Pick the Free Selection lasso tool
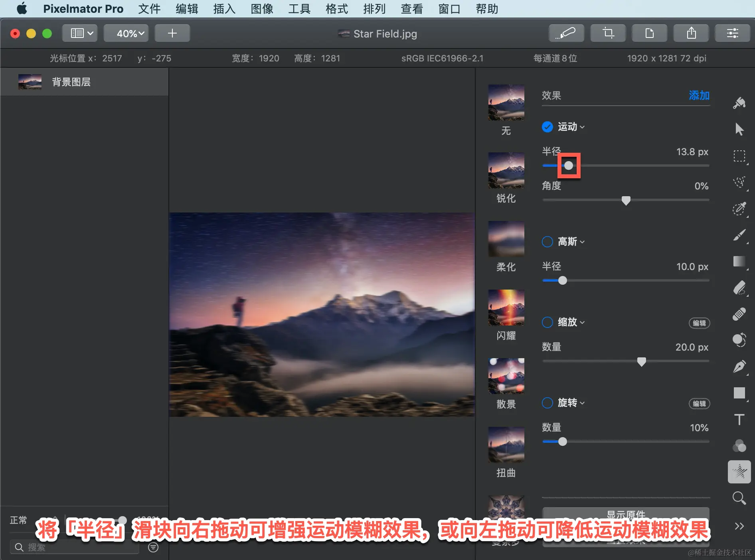Image resolution: width=755 pixels, height=560 pixels. pos(739,182)
